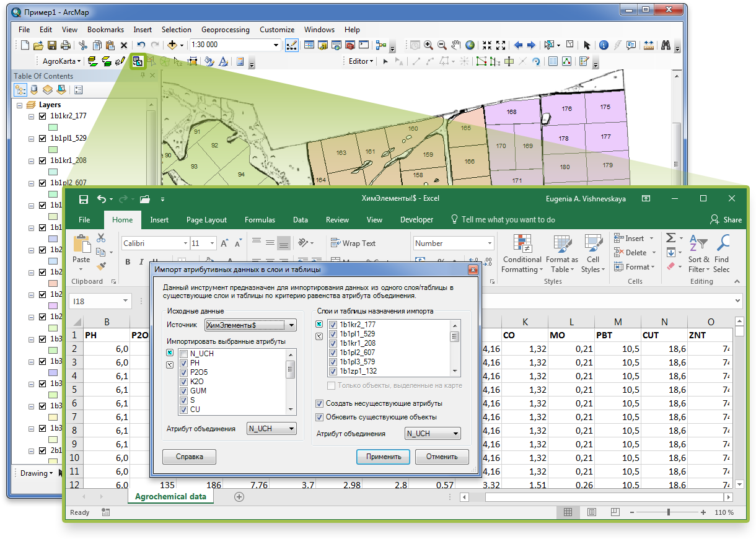Switch TOC to List By Visibility
Image resolution: width=756 pixels, height=539 pixels.
pyautogui.click(x=48, y=90)
